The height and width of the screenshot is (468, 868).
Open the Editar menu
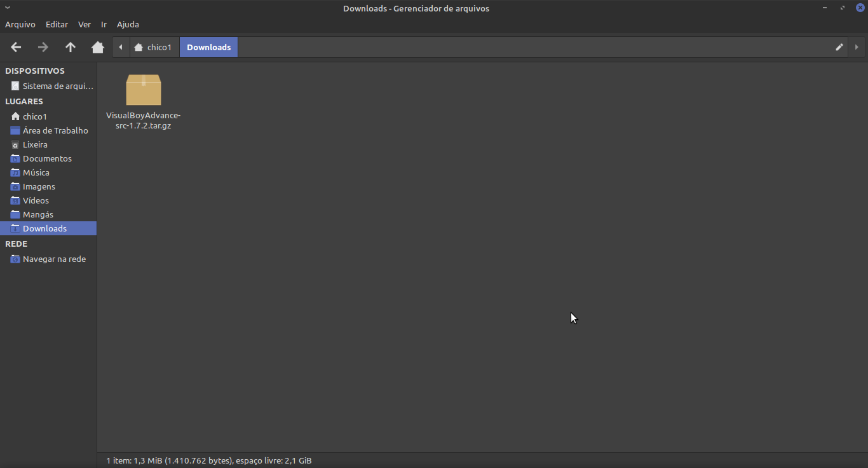(57, 24)
